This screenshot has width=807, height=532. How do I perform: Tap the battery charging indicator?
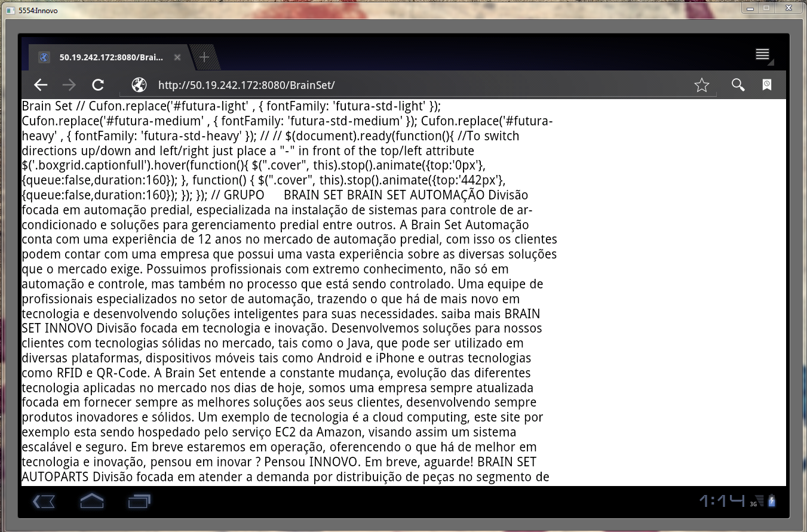click(x=772, y=501)
